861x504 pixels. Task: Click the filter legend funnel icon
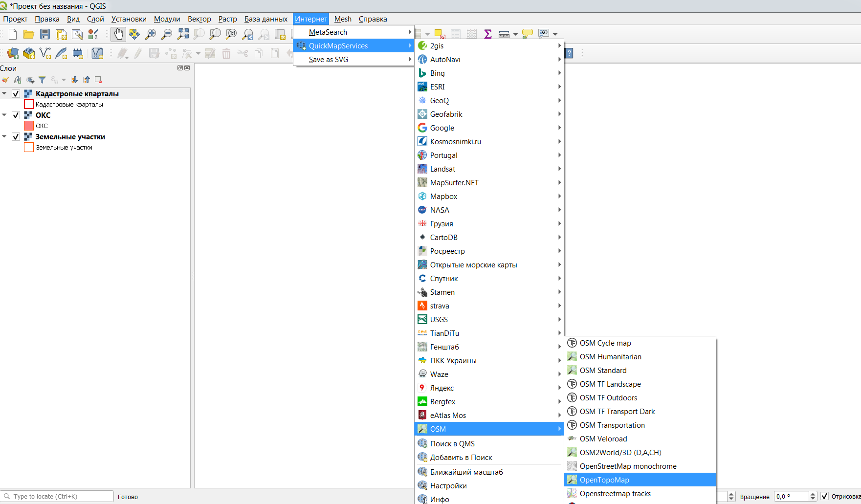coord(42,80)
